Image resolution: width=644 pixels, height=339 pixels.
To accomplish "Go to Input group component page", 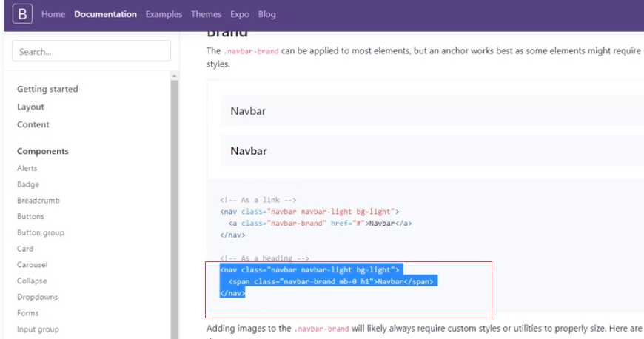I will pos(38,329).
